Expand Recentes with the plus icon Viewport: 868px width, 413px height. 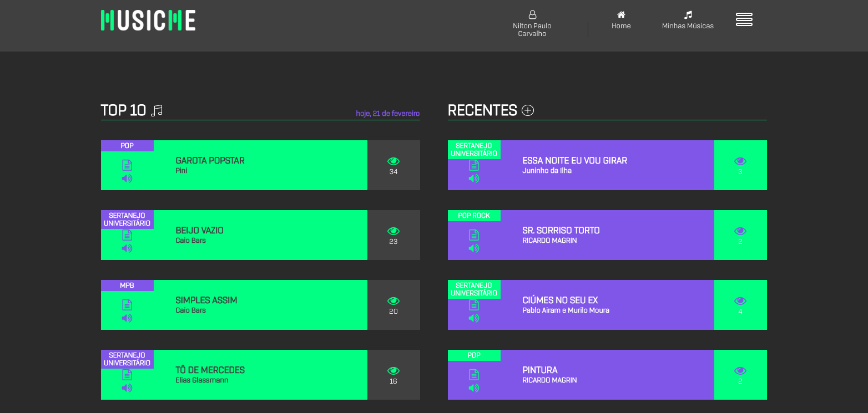528,110
